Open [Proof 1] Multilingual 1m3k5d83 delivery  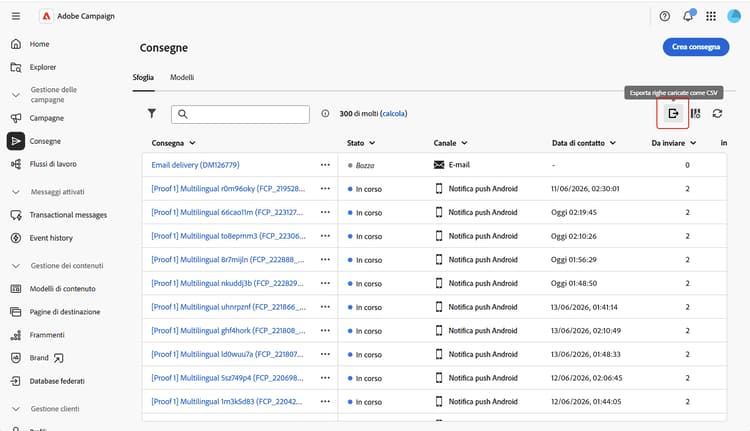tap(227, 401)
